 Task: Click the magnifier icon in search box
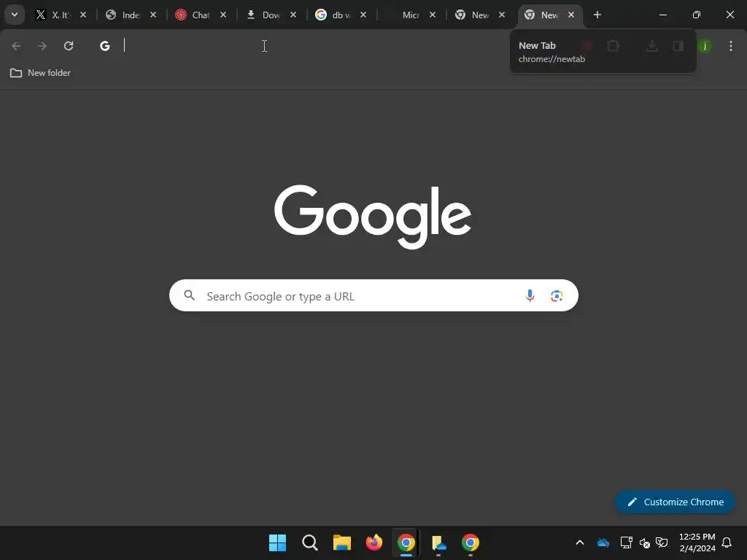click(189, 295)
